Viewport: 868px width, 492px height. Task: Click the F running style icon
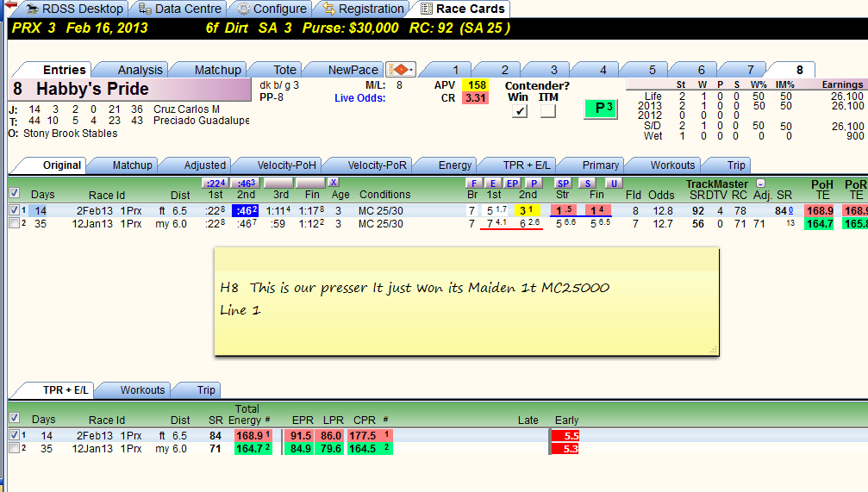click(x=472, y=184)
